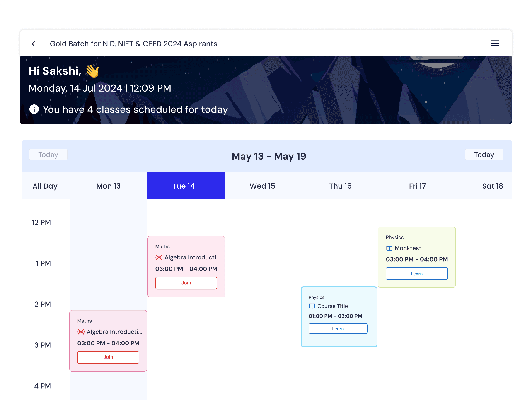Select the Fri 17 day header
532x400 pixels.
(x=417, y=186)
